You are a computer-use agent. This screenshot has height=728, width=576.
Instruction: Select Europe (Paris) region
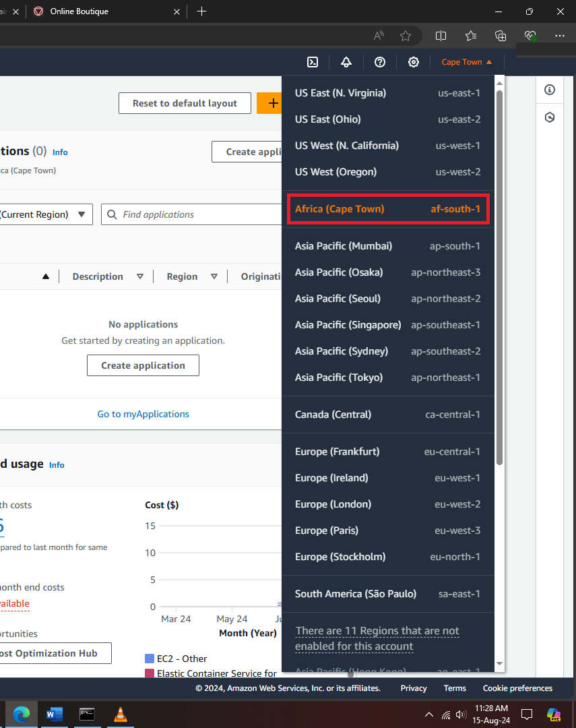coord(387,530)
